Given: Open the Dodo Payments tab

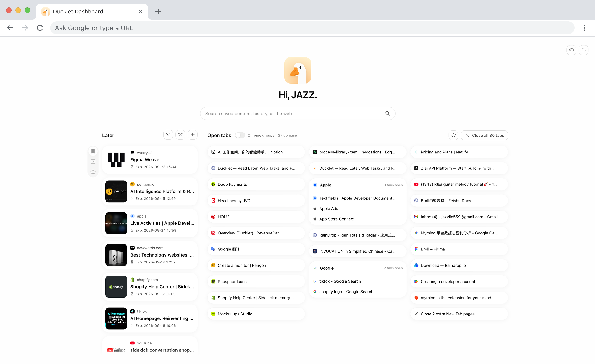Looking at the screenshot, I should pyautogui.click(x=256, y=184).
